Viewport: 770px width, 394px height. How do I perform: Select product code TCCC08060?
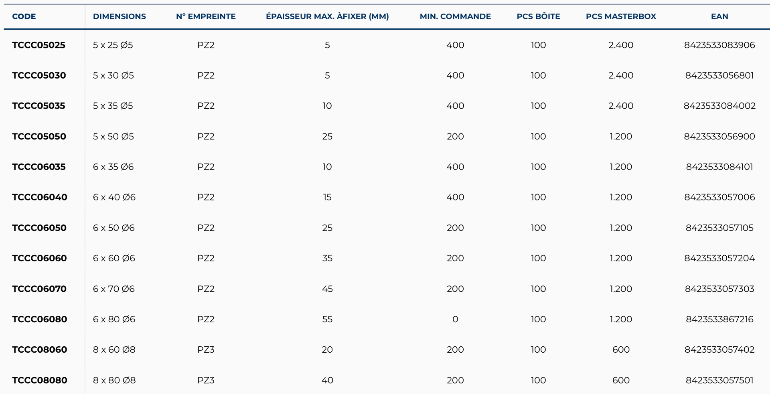point(39,350)
